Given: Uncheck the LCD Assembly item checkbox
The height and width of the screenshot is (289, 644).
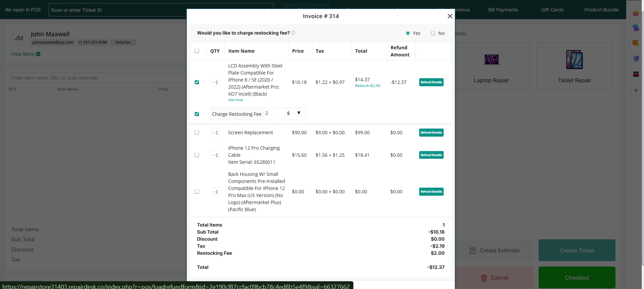Looking at the screenshot, I should [x=197, y=82].
